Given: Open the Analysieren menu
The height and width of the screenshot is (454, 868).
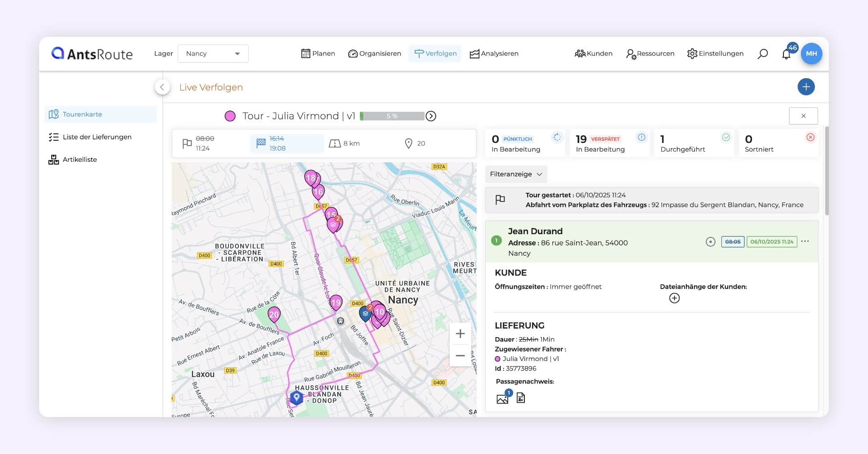Looking at the screenshot, I should tap(494, 53).
